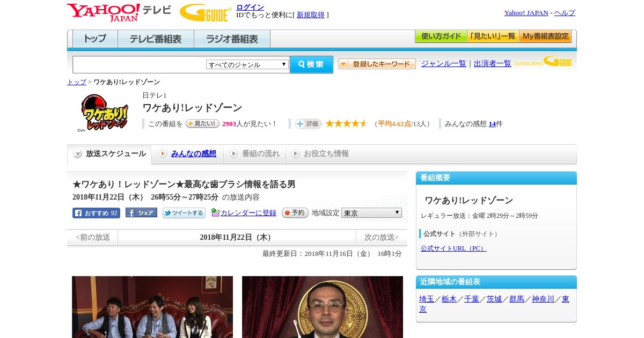The height and width of the screenshot is (338, 644).
Task: Click the ワケあり!レッドゾーン program logo
Action: (x=104, y=113)
